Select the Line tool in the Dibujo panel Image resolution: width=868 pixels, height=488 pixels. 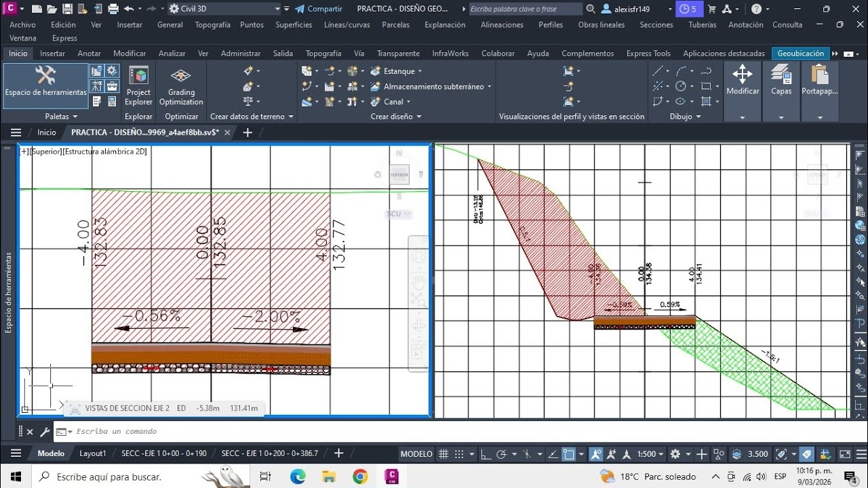[657, 70]
